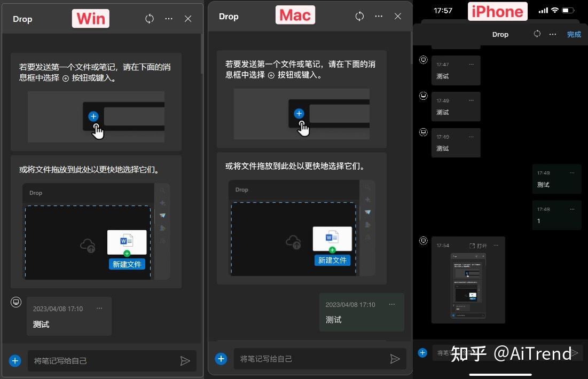The width and height of the screenshot is (588, 379).
Task: Tap the 完成 link on the iPhone screen
Action: coord(574,34)
